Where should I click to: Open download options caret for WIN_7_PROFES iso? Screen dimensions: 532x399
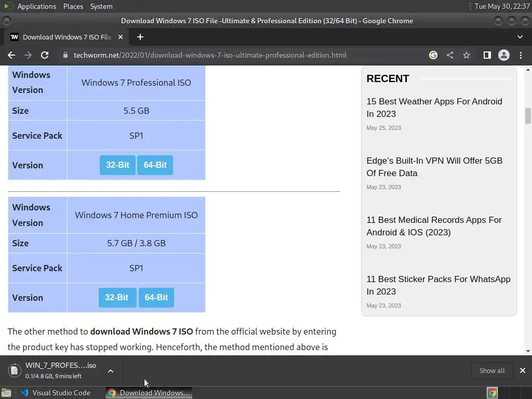coord(111,371)
